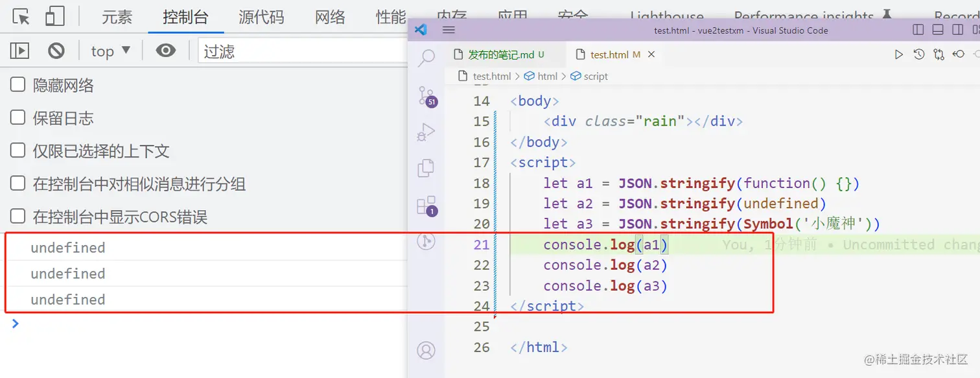Click the closing </html> tag line

tap(539, 347)
